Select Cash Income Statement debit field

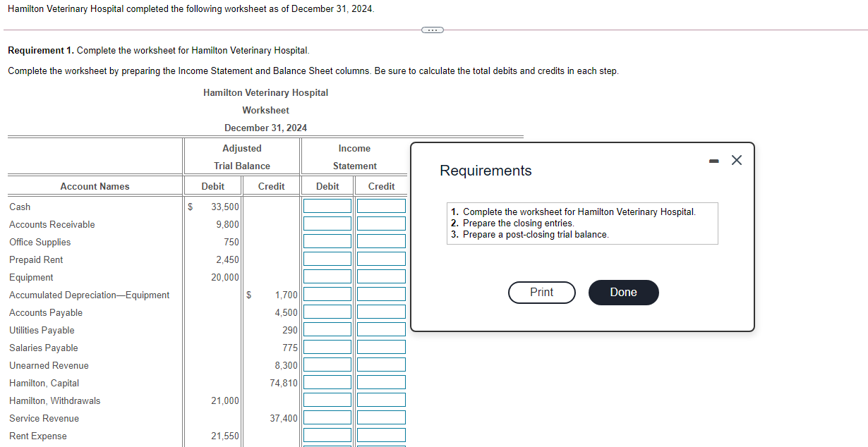tap(327, 206)
